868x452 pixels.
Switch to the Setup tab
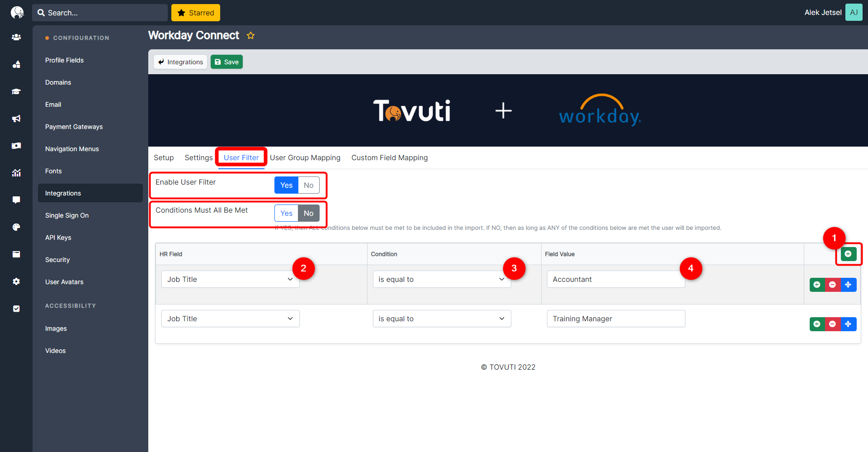pyautogui.click(x=164, y=157)
